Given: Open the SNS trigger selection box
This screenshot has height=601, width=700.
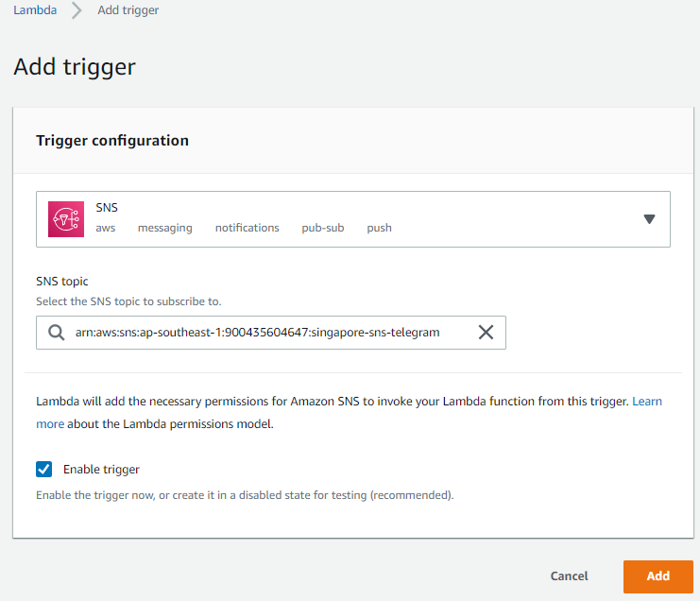Looking at the screenshot, I should coord(353,219).
